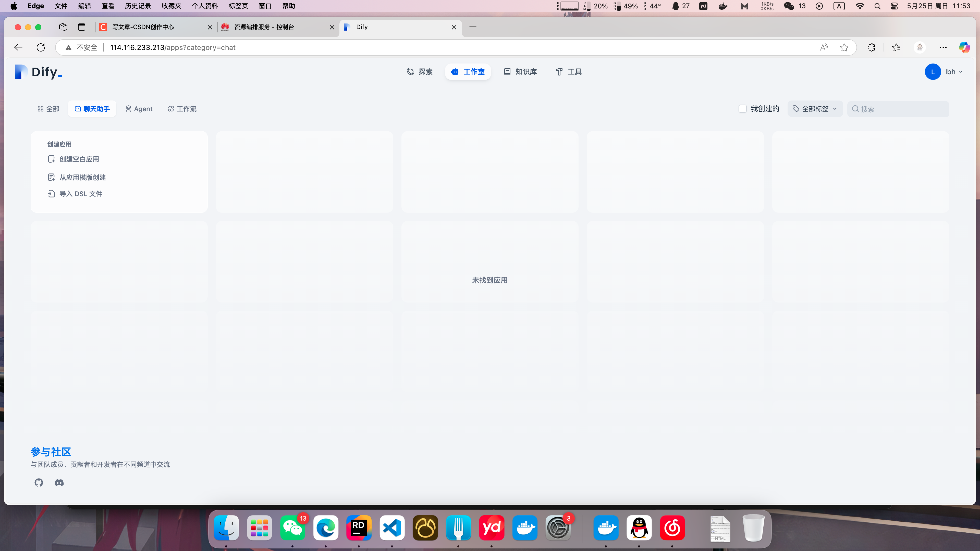Open Edge workspaces icon
The height and width of the screenshot is (551, 980).
point(63,27)
